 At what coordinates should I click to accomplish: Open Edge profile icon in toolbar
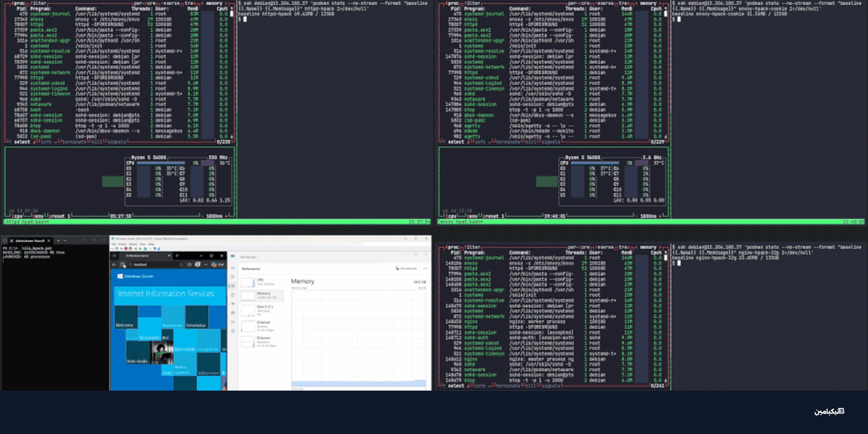(x=197, y=265)
